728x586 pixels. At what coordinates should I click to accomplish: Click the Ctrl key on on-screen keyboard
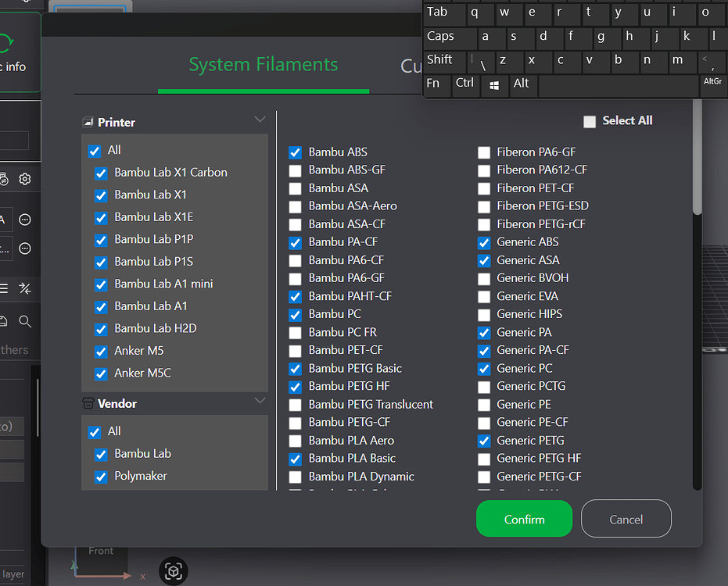(x=465, y=85)
